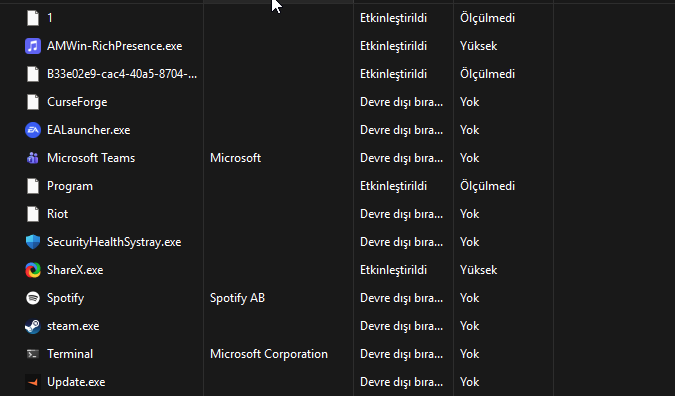Viewport: 675px width, 396px height.
Task: Click Etkinleştirildi status for ShareX.exe
Action: point(393,270)
